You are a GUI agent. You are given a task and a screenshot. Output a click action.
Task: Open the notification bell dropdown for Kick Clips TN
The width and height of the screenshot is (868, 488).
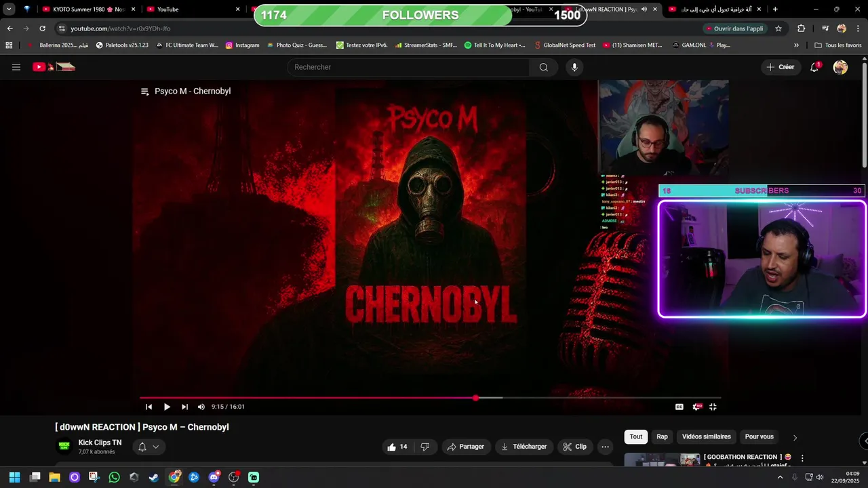point(149,447)
